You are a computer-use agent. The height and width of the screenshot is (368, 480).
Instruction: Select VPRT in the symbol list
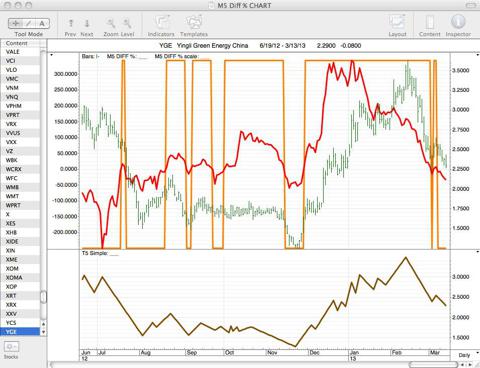[x=20, y=115]
